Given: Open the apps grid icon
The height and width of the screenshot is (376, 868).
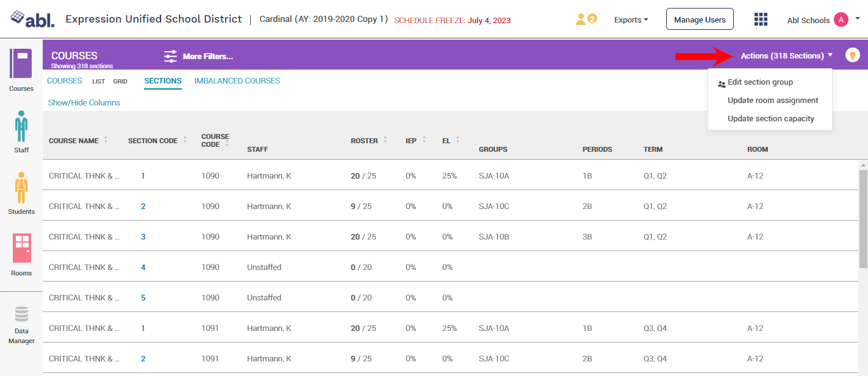Looking at the screenshot, I should (761, 20).
